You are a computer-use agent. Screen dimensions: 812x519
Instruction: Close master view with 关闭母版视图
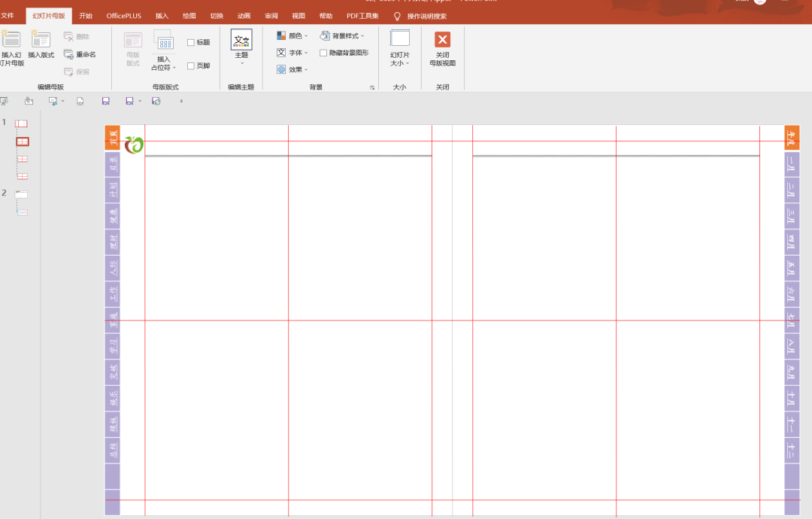point(442,48)
